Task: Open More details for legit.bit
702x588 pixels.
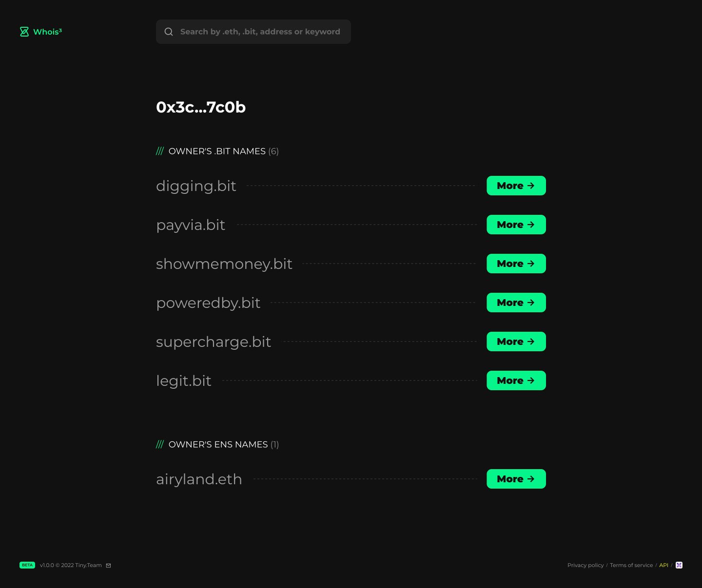Action: pyautogui.click(x=516, y=380)
